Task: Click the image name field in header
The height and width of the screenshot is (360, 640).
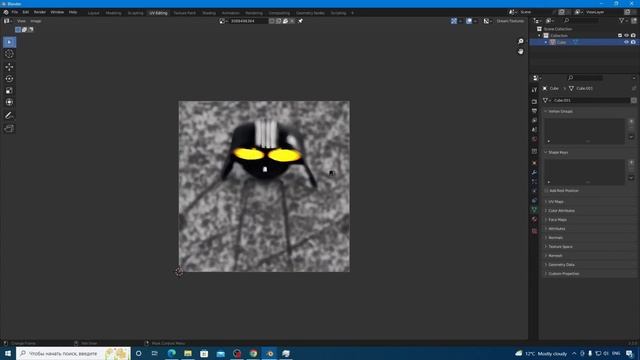Action: click(x=248, y=21)
